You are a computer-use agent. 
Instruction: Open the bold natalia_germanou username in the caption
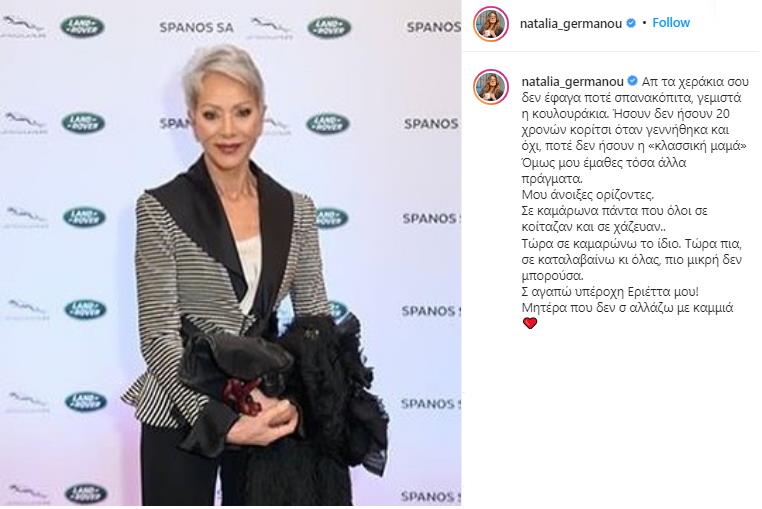click(573, 81)
